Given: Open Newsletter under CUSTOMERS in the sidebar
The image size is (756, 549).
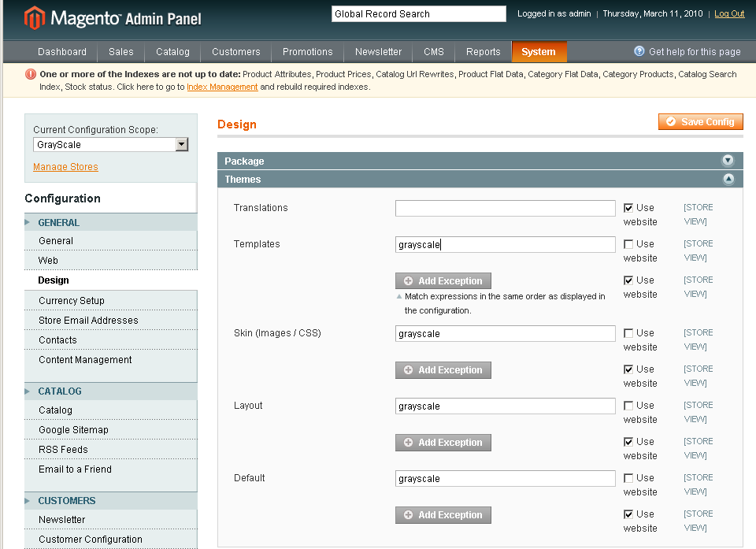Looking at the screenshot, I should click(111, 520).
